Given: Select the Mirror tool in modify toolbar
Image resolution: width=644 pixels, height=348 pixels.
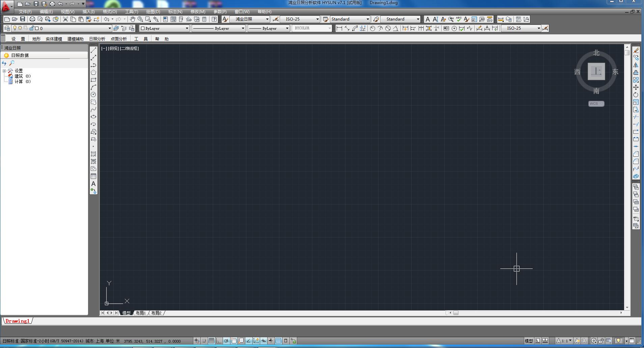Looking at the screenshot, I should 636,65.
